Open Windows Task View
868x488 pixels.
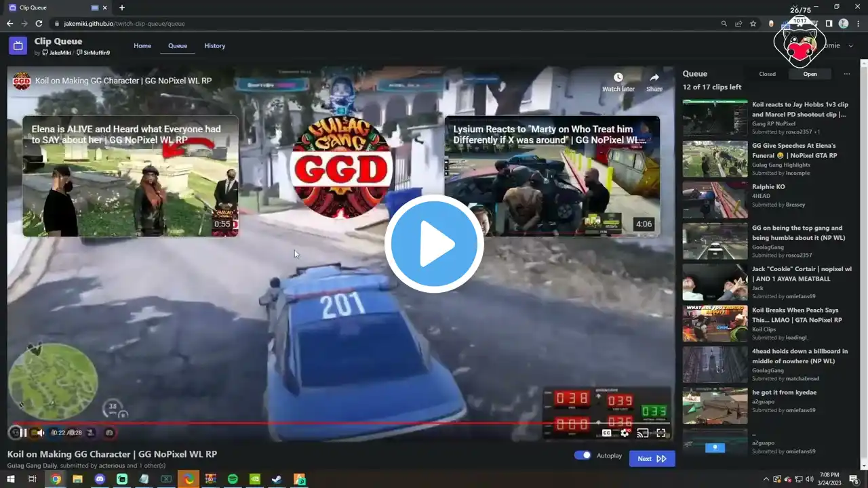(33, 479)
